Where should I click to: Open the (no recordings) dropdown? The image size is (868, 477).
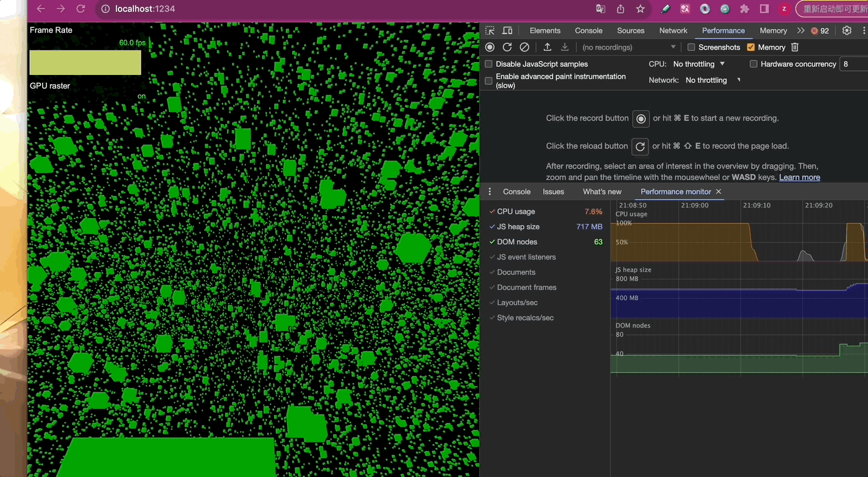(629, 47)
